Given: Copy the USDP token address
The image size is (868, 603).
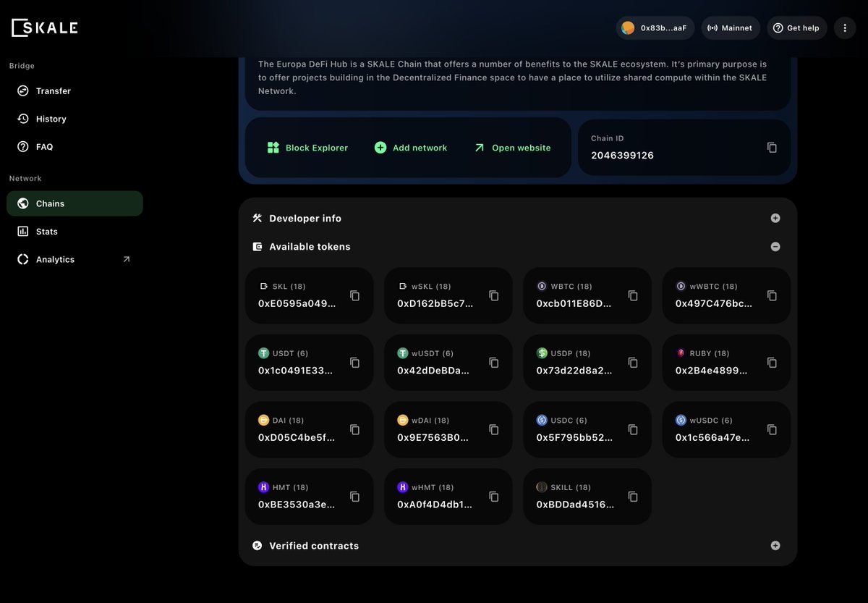Looking at the screenshot, I should pos(633,363).
